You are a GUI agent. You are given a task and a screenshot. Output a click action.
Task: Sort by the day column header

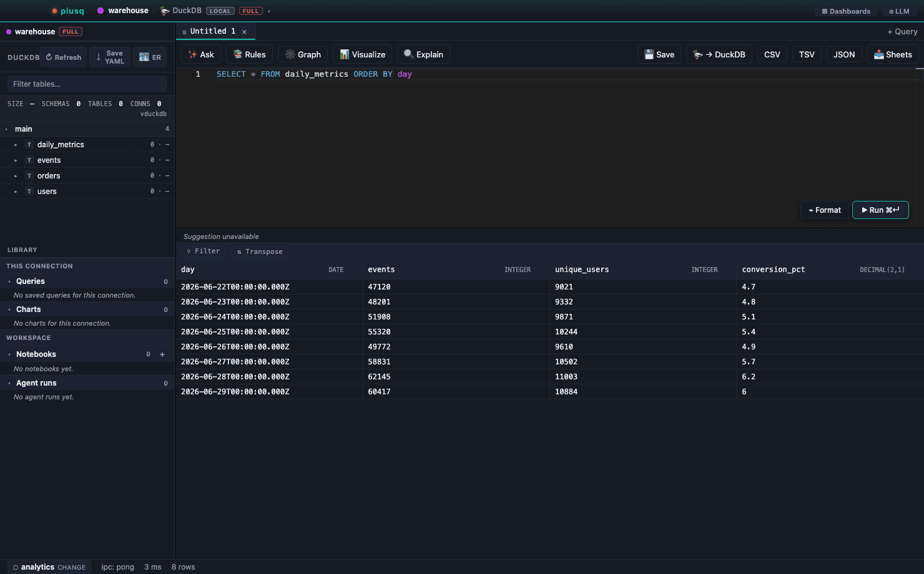pyautogui.click(x=269, y=270)
